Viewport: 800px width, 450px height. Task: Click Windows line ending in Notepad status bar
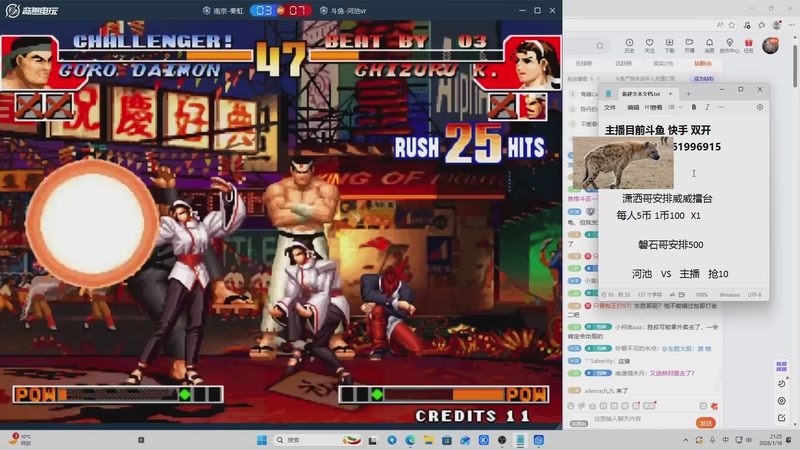click(x=730, y=295)
